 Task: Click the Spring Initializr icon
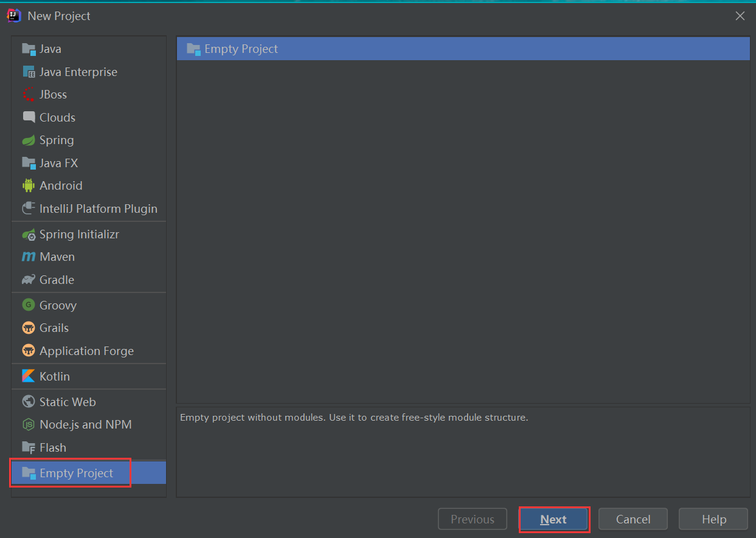29,234
